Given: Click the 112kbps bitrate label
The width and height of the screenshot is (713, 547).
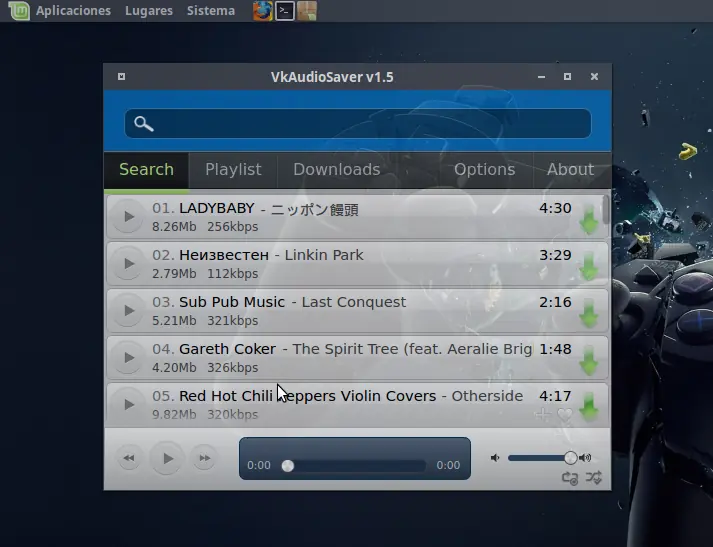Looking at the screenshot, I should point(233,274).
